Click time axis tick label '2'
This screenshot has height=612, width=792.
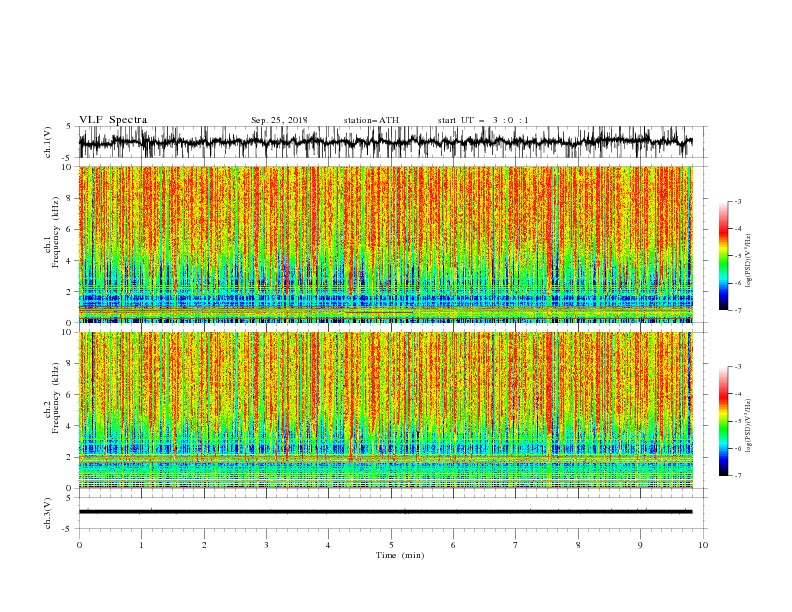(204, 545)
